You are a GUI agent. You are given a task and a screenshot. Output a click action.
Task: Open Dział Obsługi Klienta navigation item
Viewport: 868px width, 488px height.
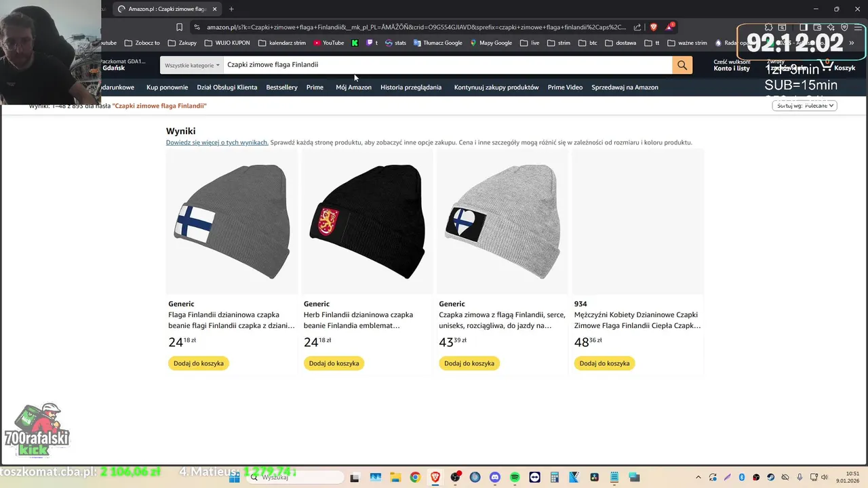click(227, 87)
